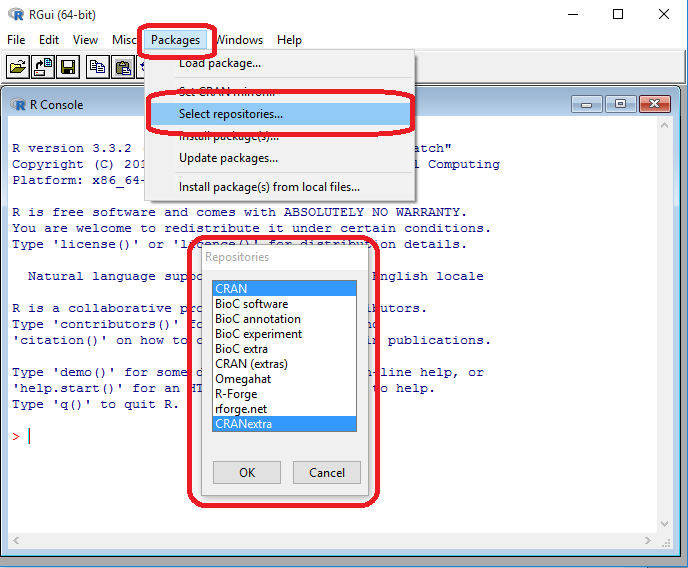Close the R Console window

point(655,104)
